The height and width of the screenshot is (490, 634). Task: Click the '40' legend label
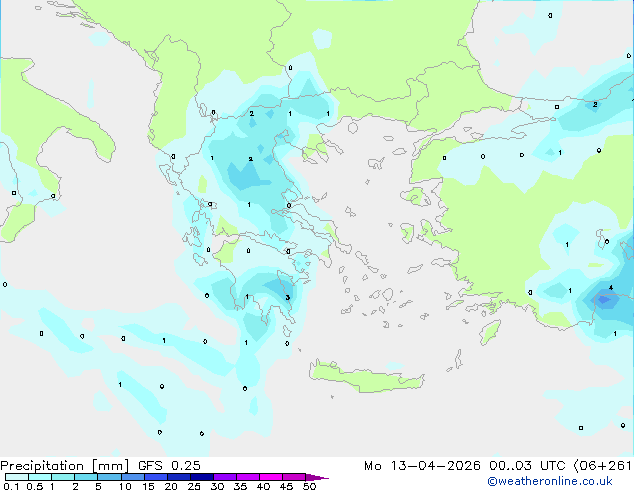coord(263,486)
